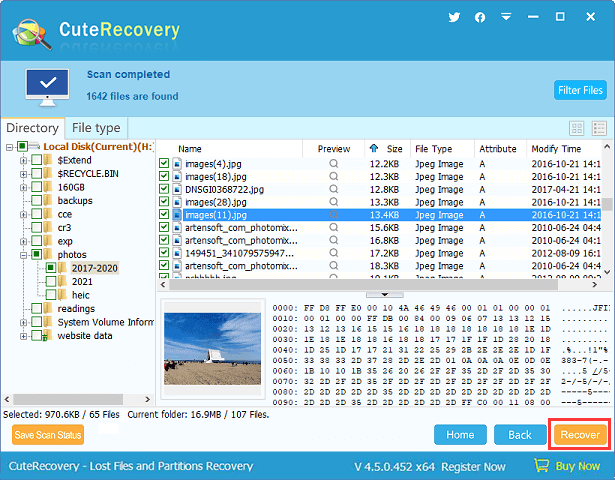Uncheck the images(4).jpg checkbox

click(x=164, y=164)
